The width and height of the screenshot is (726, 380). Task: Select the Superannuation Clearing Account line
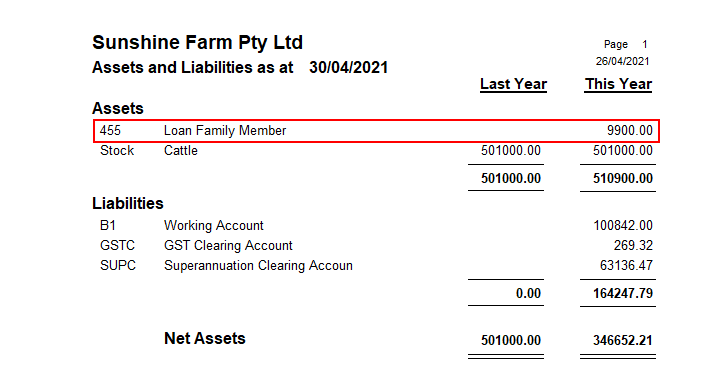click(376, 266)
